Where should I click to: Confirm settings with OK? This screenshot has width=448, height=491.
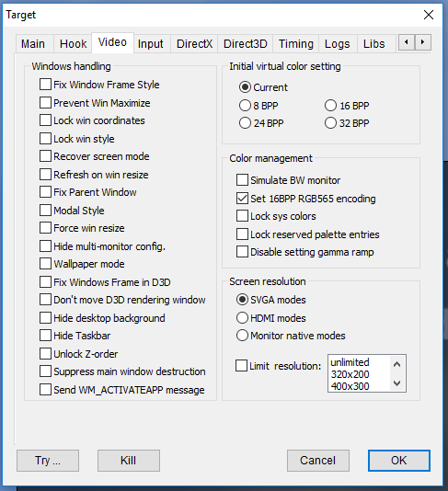coord(399,461)
